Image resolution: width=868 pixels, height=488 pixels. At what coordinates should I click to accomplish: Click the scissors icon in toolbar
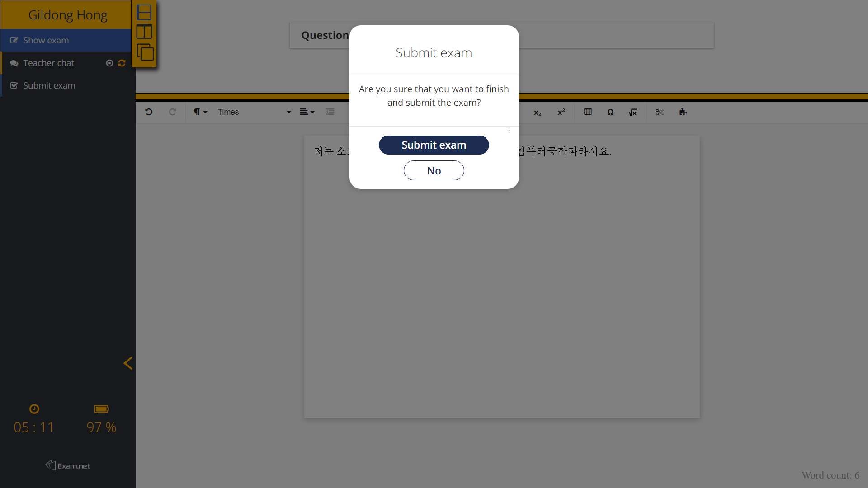(x=660, y=112)
